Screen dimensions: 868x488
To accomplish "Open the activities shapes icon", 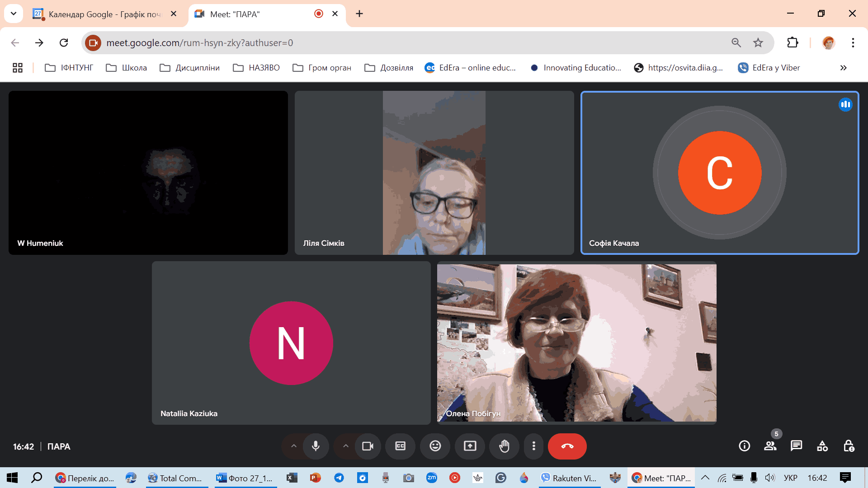I will [822, 446].
